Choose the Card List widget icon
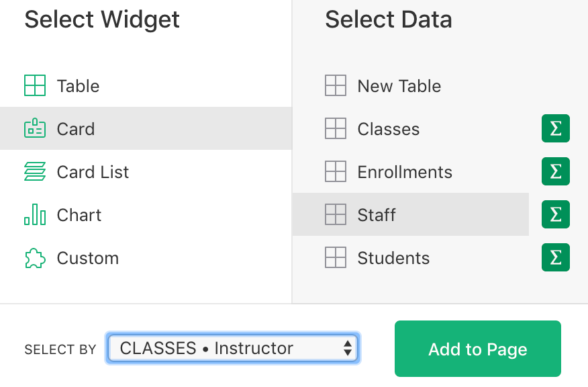The height and width of the screenshot is (387, 588). [x=35, y=171]
